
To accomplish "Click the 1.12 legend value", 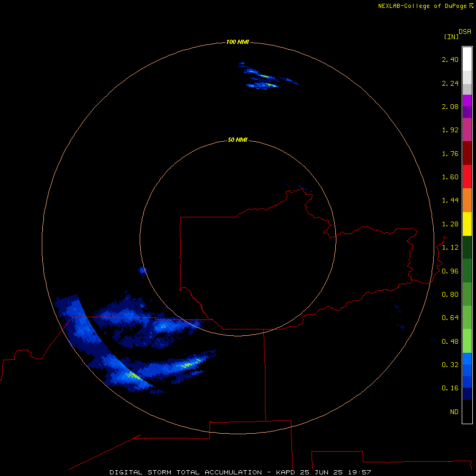I will point(450,248).
